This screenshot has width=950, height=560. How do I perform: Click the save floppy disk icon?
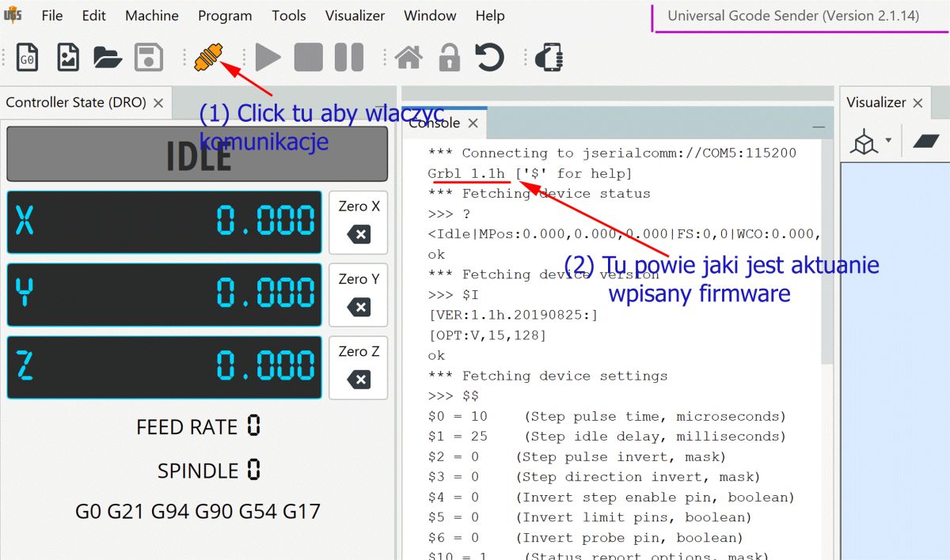point(149,58)
